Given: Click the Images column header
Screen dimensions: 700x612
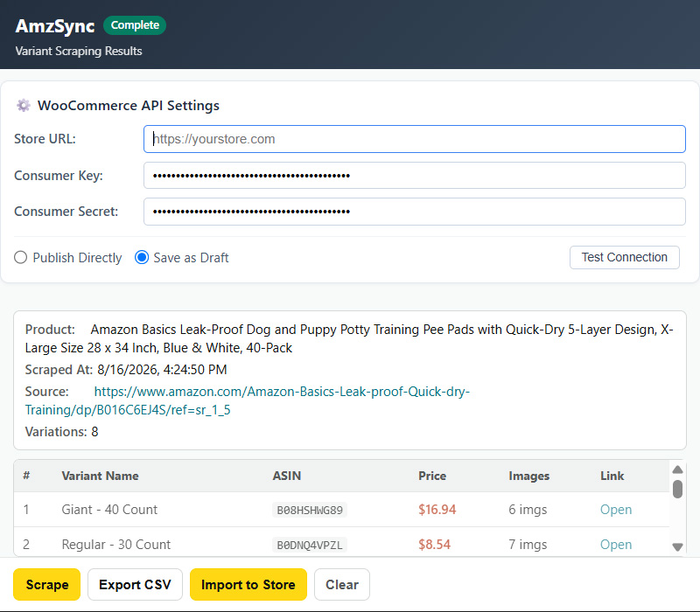Looking at the screenshot, I should (529, 476).
